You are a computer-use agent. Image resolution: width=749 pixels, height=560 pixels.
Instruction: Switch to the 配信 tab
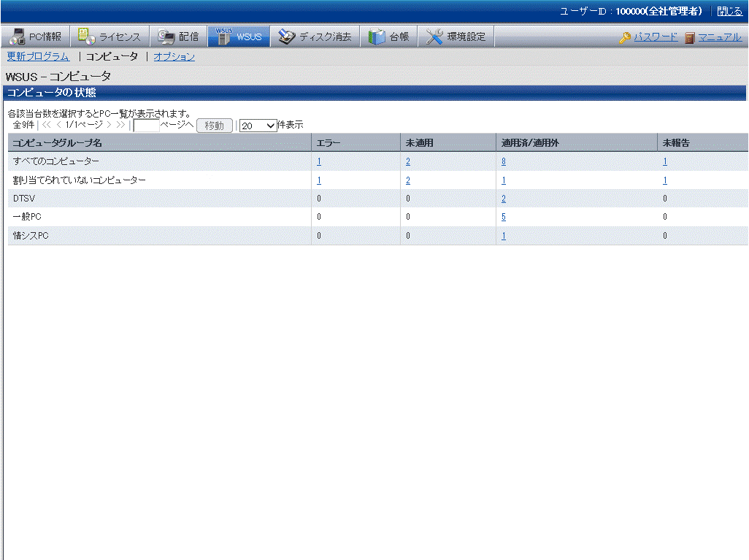[x=178, y=37]
